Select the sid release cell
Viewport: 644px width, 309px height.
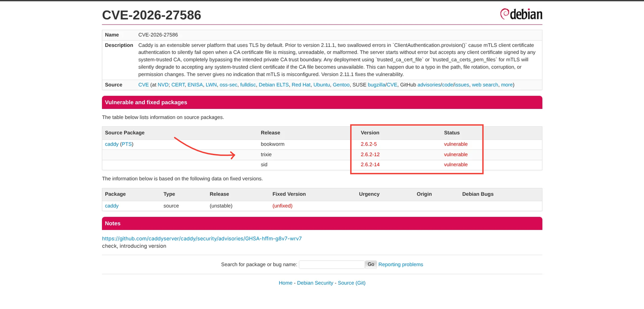click(x=264, y=165)
